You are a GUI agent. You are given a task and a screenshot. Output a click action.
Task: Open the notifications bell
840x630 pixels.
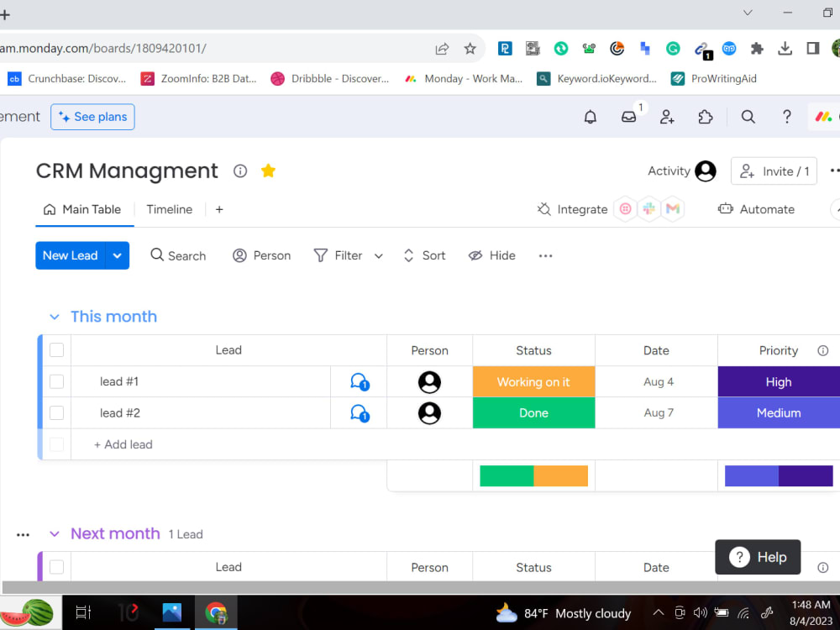coord(590,117)
